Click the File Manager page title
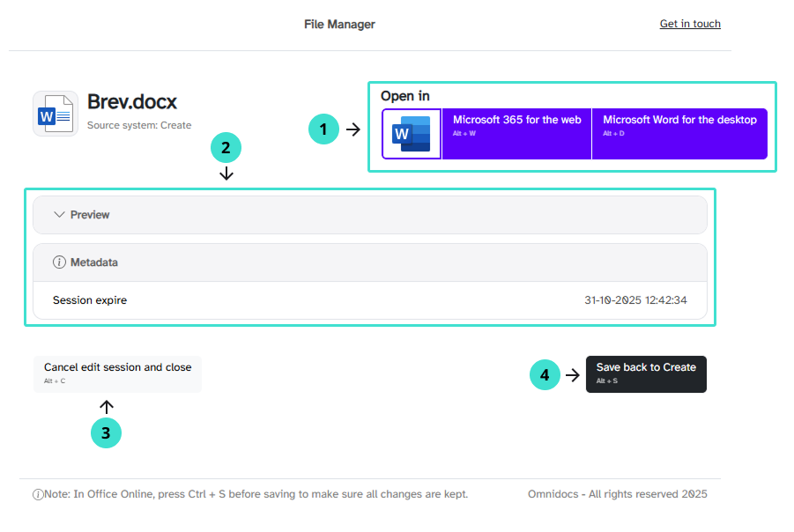The image size is (794, 532). coord(339,25)
